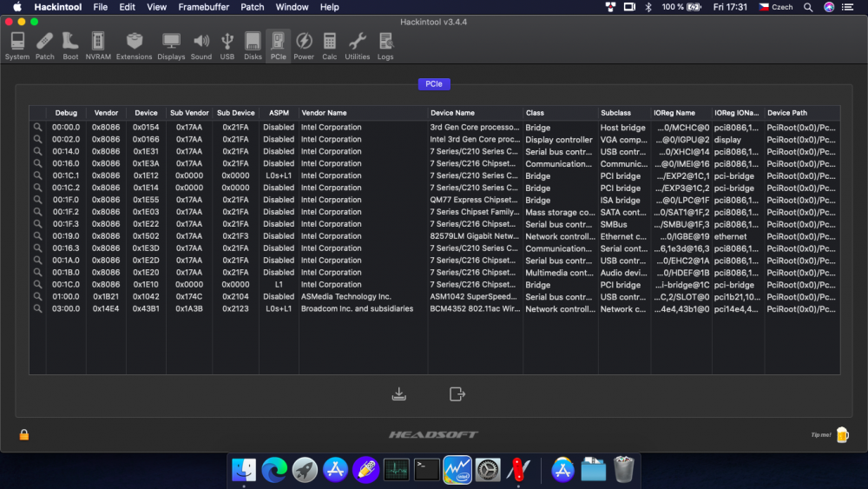Sort table by Class column header
This screenshot has width=868, height=489.
point(560,113)
